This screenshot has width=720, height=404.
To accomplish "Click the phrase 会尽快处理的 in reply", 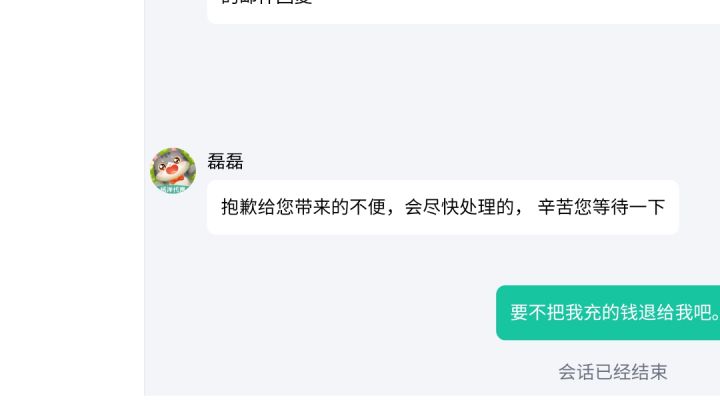I will click(459, 207).
